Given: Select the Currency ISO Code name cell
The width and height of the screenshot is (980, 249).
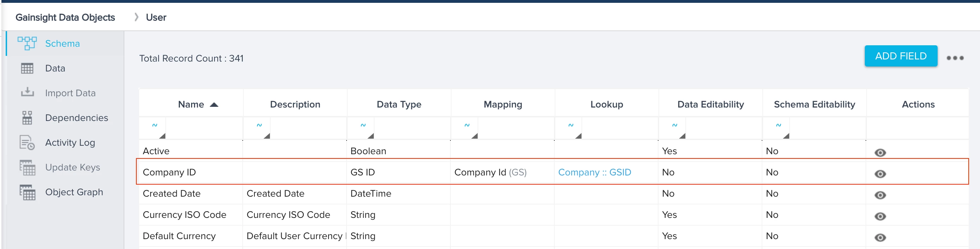Looking at the screenshot, I should (191, 215).
